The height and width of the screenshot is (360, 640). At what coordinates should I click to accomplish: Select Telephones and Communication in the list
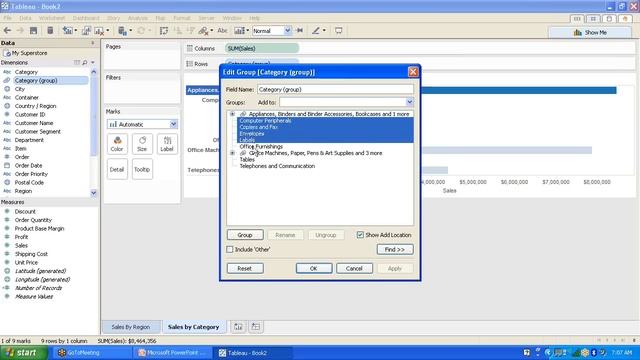coord(277,166)
